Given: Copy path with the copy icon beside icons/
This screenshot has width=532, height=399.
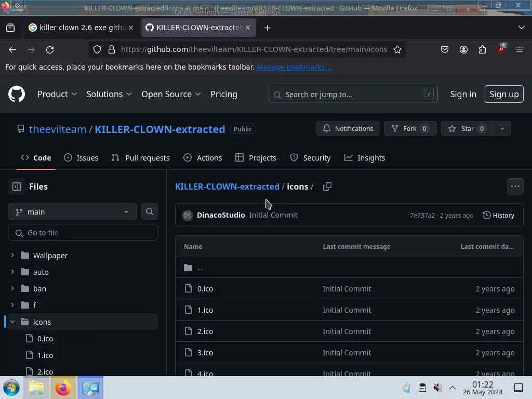Looking at the screenshot, I should point(327,187).
